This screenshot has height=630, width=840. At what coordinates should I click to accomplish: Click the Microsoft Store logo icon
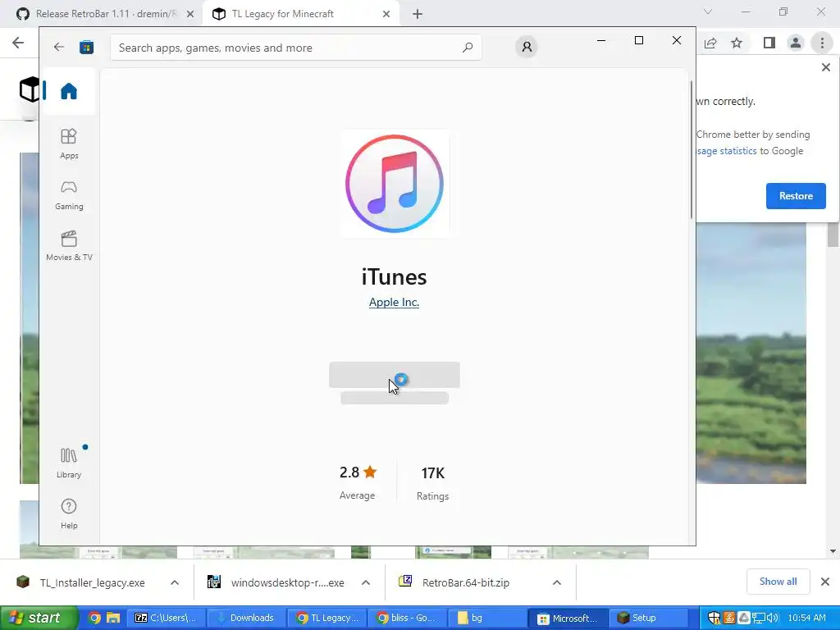click(86, 47)
